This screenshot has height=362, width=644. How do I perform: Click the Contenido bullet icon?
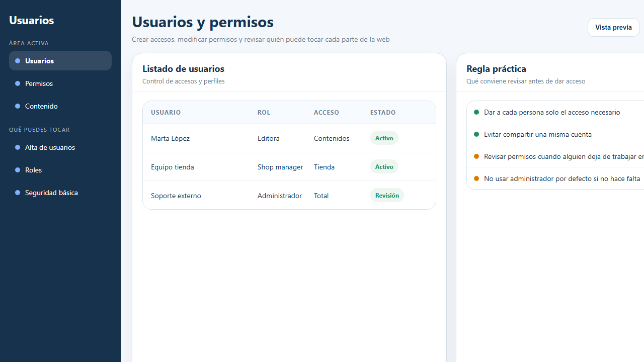click(x=18, y=106)
